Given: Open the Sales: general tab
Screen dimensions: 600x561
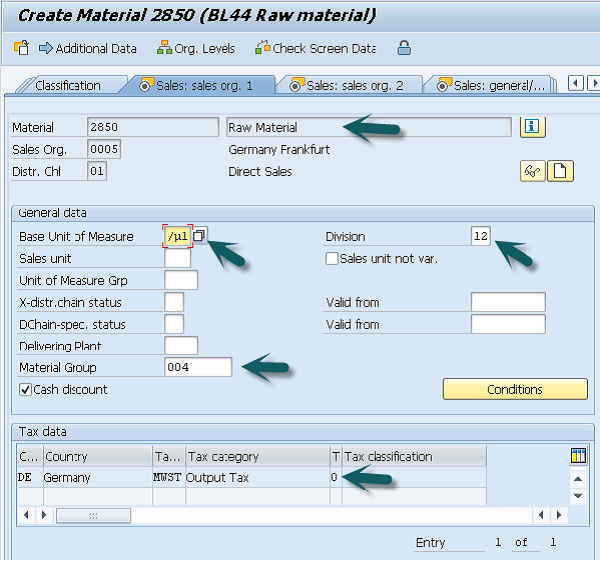Looking at the screenshot, I should coord(492,85).
